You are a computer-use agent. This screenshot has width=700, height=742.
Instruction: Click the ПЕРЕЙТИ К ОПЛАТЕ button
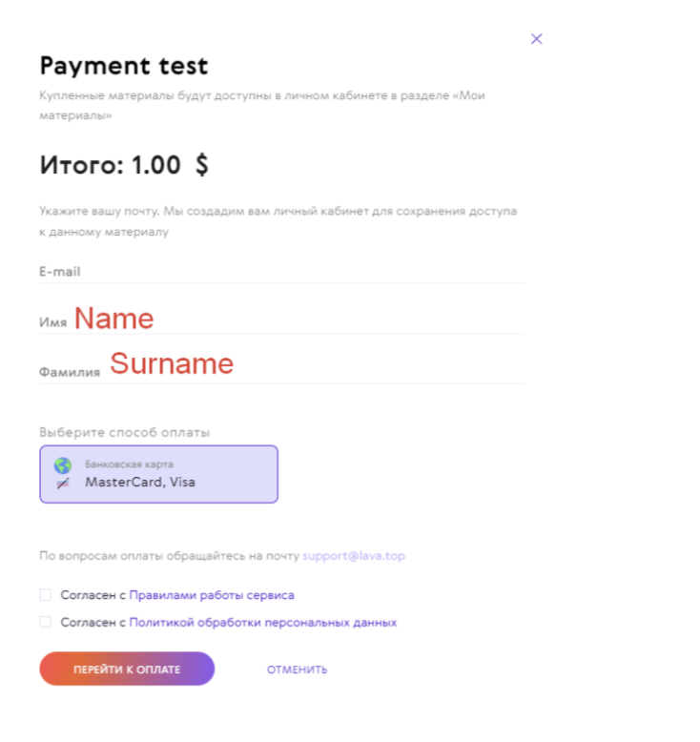click(x=127, y=669)
